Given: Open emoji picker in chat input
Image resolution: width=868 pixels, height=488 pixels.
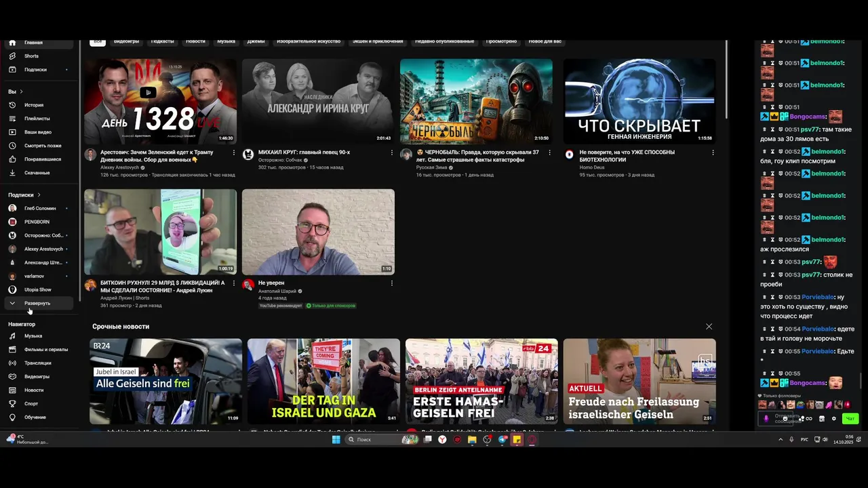Looking at the screenshot, I should pyautogui.click(x=785, y=419).
